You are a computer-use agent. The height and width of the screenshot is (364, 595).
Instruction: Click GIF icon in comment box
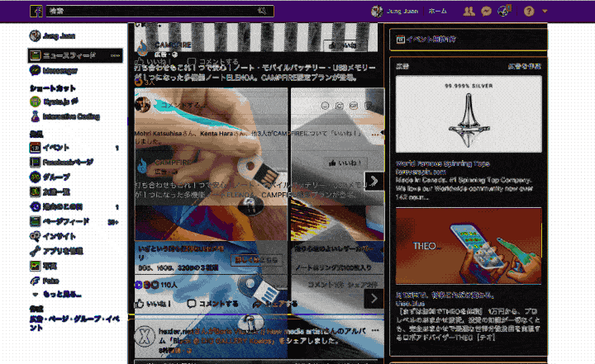[x=354, y=106]
